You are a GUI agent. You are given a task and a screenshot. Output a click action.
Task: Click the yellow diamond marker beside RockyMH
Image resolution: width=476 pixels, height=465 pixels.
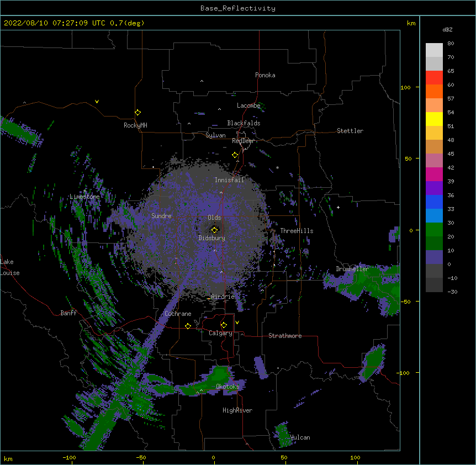click(138, 113)
